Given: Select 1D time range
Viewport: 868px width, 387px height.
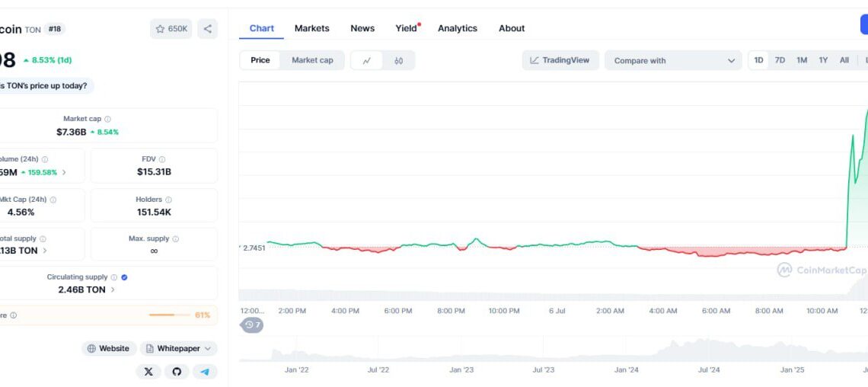Looking at the screenshot, I should point(758,60).
